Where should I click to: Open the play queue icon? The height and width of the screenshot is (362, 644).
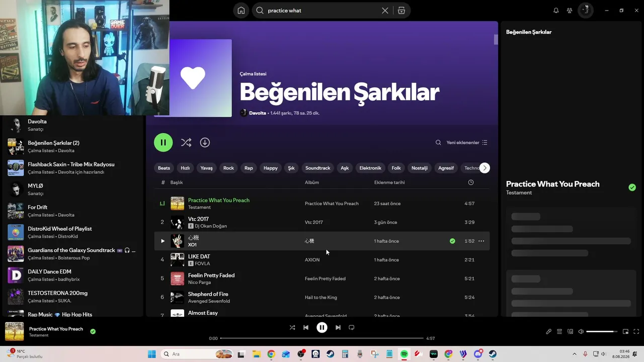click(x=559, y=332)
